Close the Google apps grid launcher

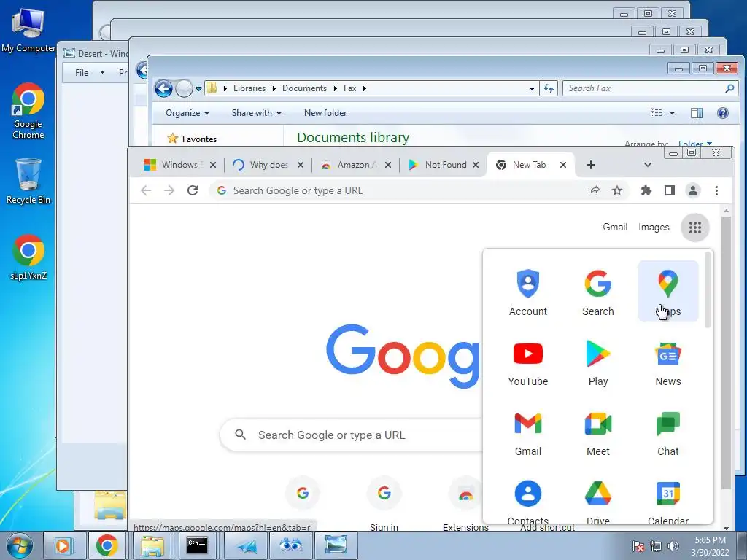pos(695,227)
